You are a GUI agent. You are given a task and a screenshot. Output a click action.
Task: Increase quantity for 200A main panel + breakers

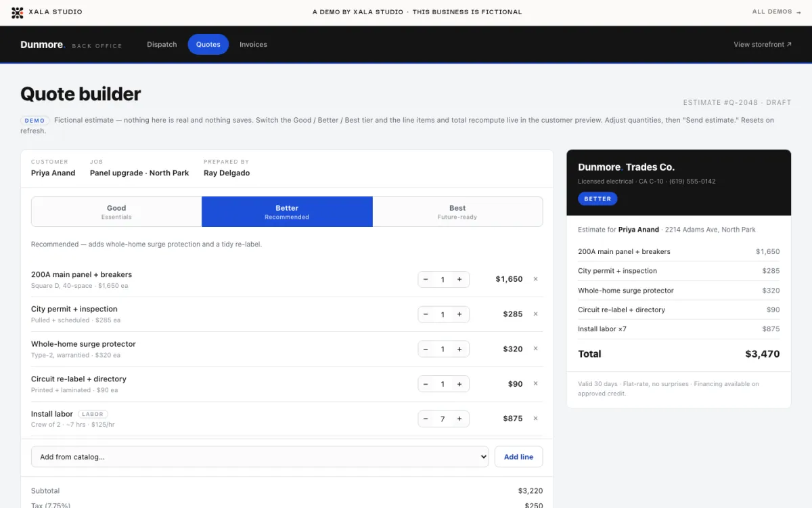point(459,279)
